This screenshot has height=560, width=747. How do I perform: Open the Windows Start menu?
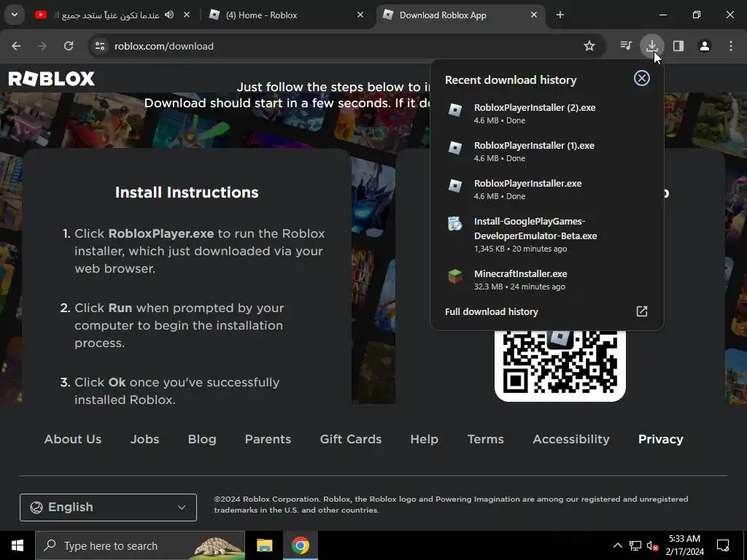(x=18, y=545)
